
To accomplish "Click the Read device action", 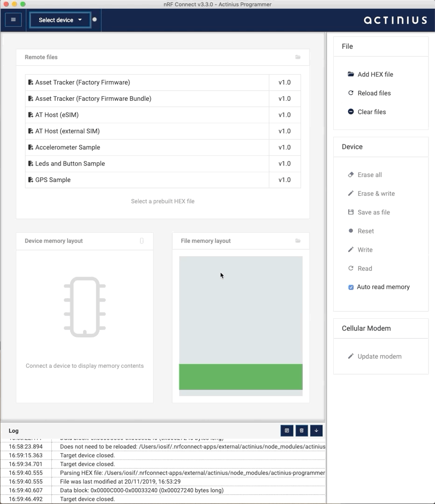I will point(360,268).
